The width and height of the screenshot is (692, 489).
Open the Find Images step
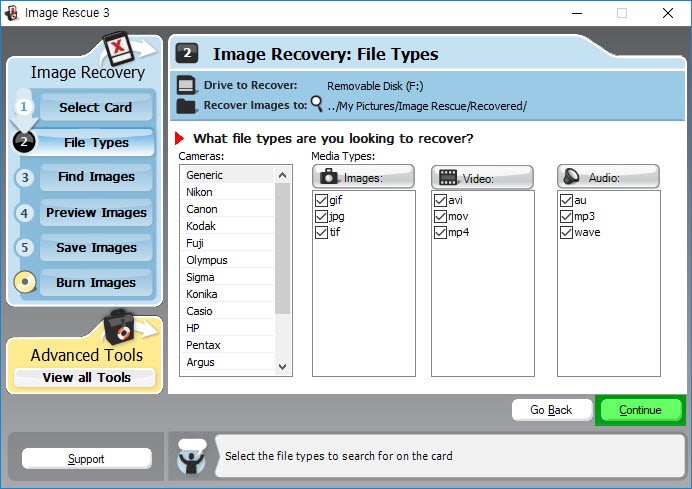pyautogui.click(x=96, y=177)
